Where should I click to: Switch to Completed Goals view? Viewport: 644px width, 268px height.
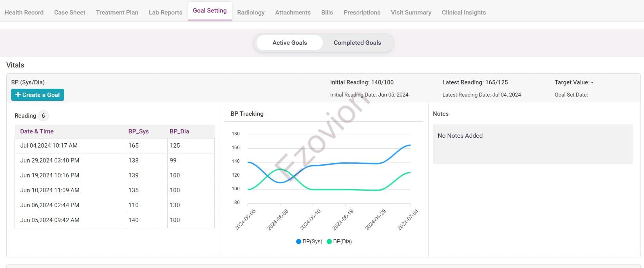click(x=357, y=43)
